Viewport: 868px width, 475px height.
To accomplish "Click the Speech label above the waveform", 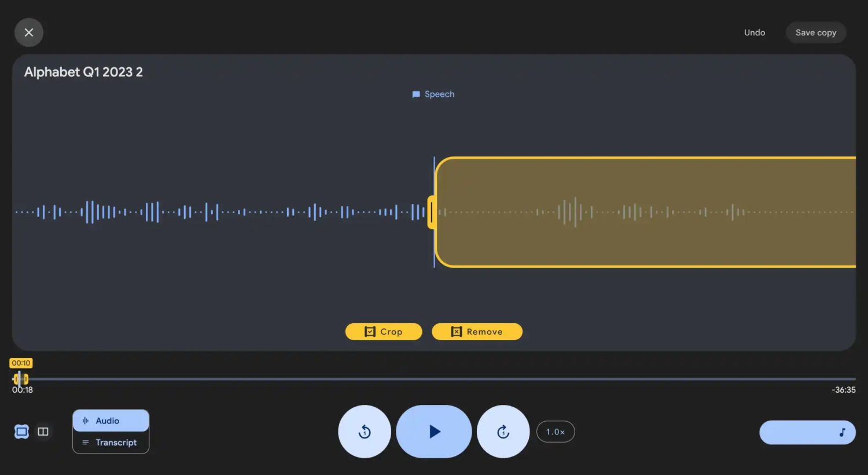I will coord(433,94).
